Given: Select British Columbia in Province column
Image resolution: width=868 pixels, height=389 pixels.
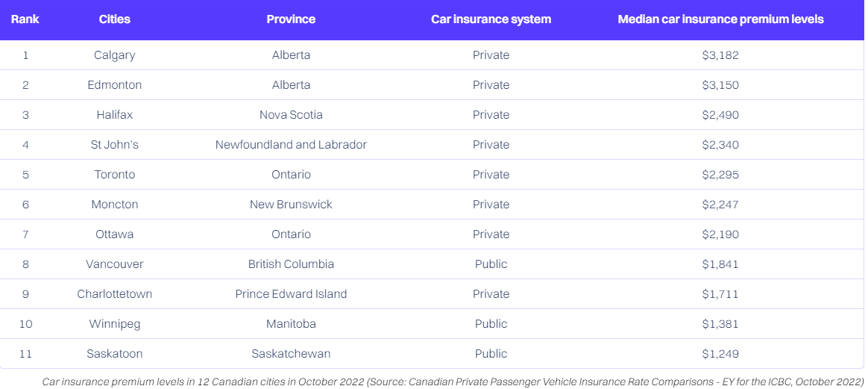Looking at the screenshot, I should pos(291,265).
